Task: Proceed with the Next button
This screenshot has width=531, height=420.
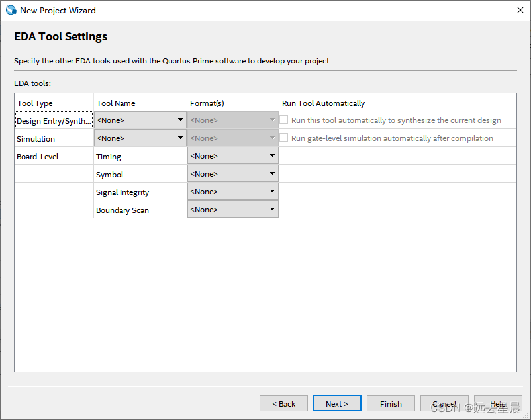Action: click(x=337, y=403)
